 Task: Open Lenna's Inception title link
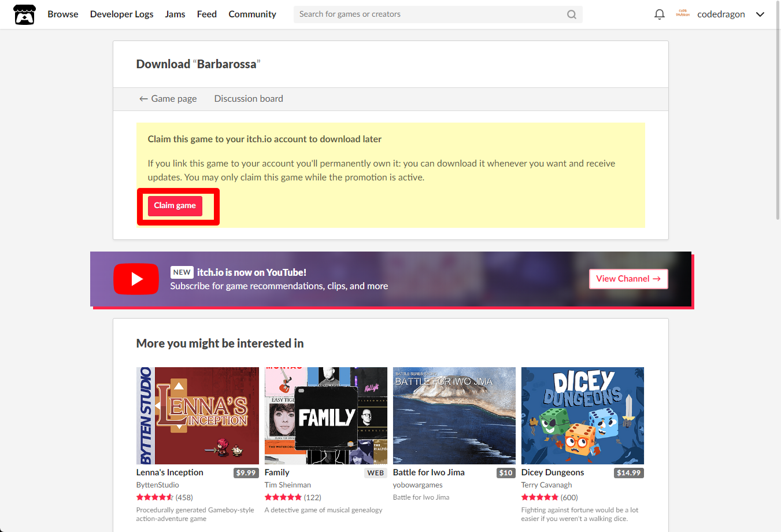tap(170, 472)
